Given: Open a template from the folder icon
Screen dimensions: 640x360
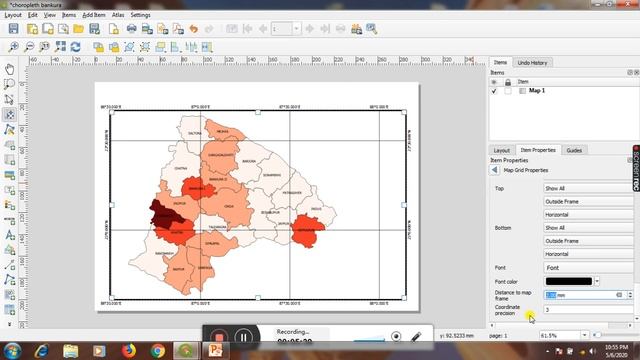Looking at the screenshot, I should click(x=78, y=29).
